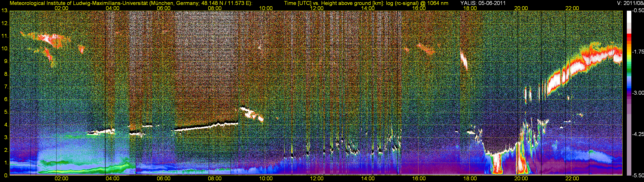The image size is (644, 182).
Task: Click the 02:00 label on the top time axis
Action: pyautogui.click(x=61, y=8)
